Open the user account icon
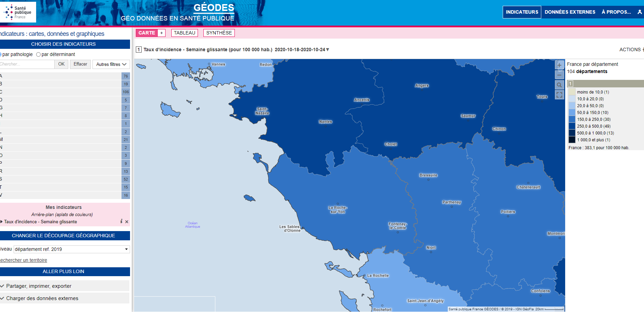 click(x=640, y=12)
